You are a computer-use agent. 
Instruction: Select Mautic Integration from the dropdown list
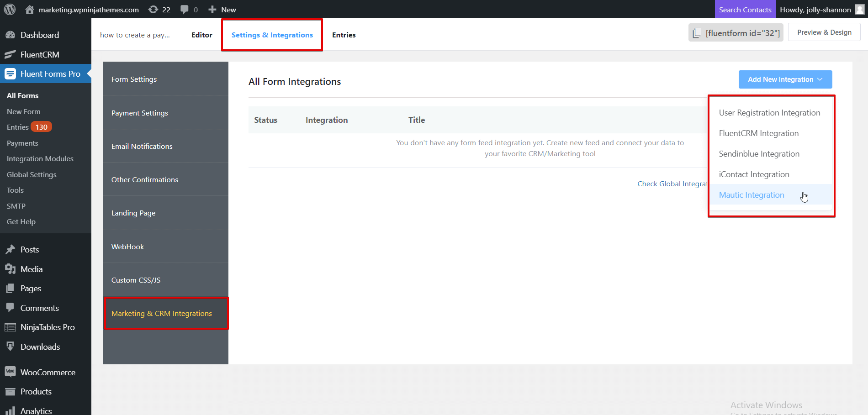[752, 194]
